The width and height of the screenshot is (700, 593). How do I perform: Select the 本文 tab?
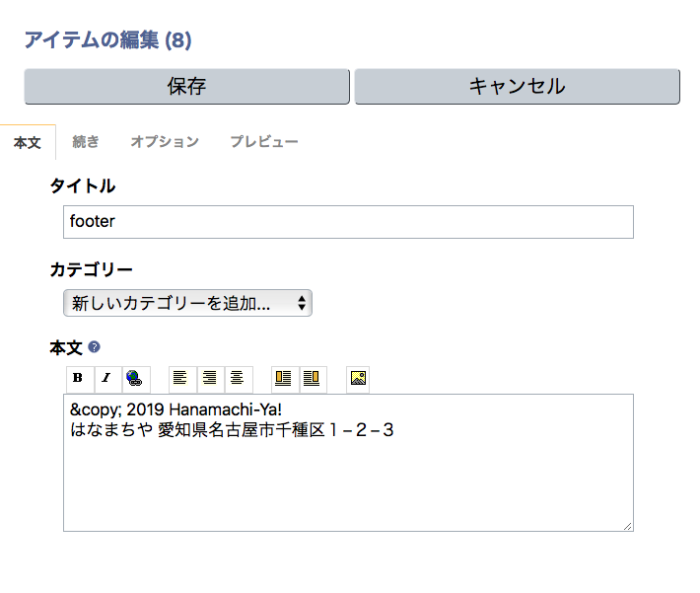28,143
